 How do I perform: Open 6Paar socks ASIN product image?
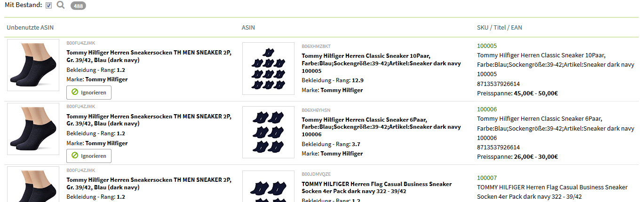click(268, 132)
